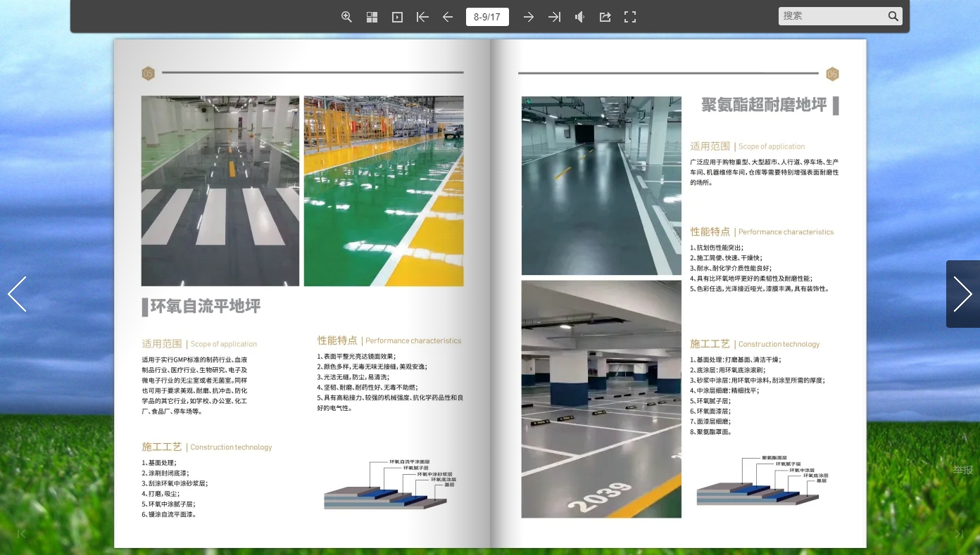Viewport: 980px width, 555px height.
Task: Open the page thumbnails grid view
Action: (372, 17)
